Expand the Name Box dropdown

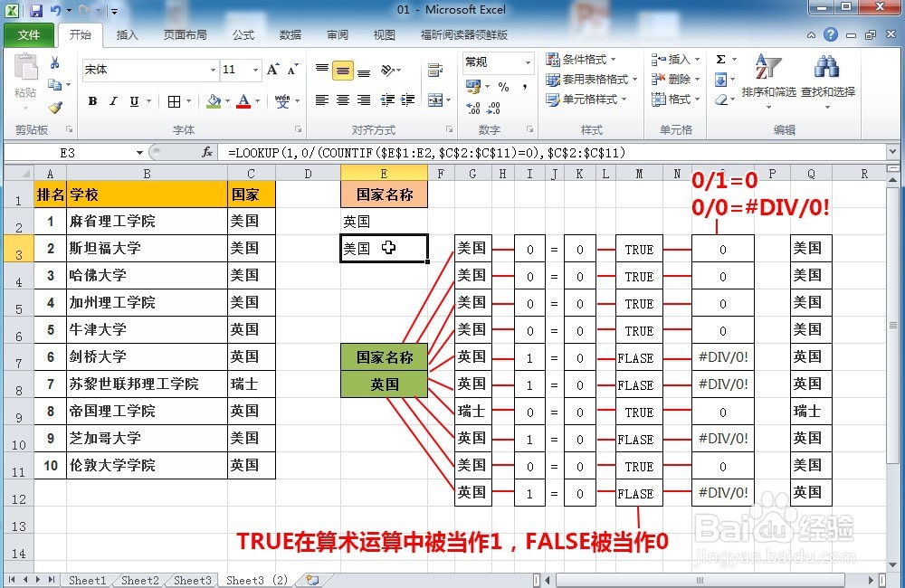tap(139, 152)
